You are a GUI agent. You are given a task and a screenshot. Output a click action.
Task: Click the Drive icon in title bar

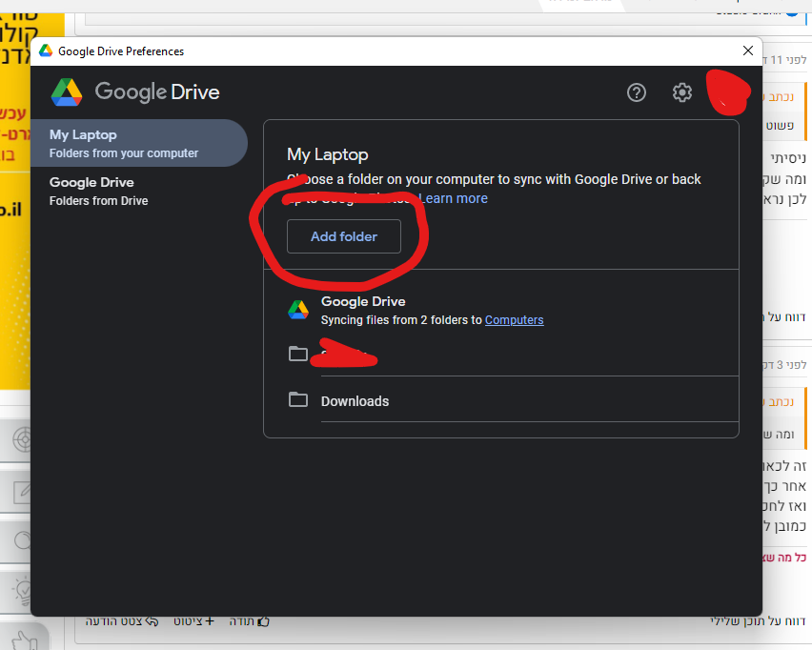[x=46, y=51]
